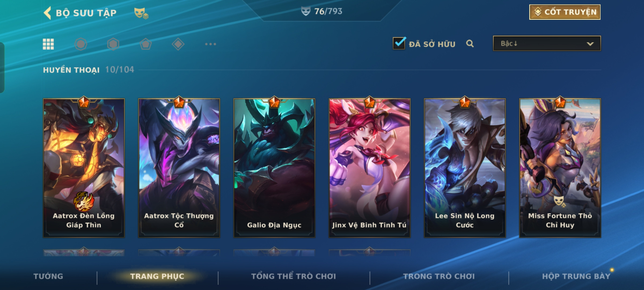The width and height of the screenshot is (644, 290).
Task: Open the Bậc sort dropdown
Action: pos(547,44)
